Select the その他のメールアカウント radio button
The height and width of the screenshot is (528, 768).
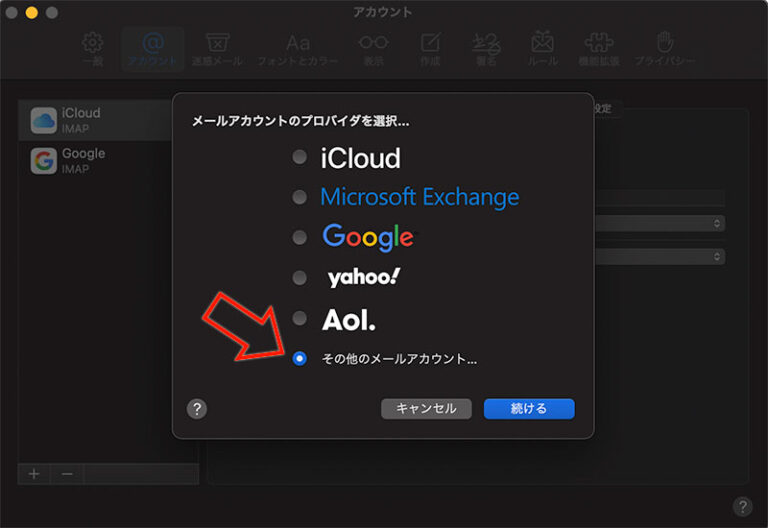299,359
